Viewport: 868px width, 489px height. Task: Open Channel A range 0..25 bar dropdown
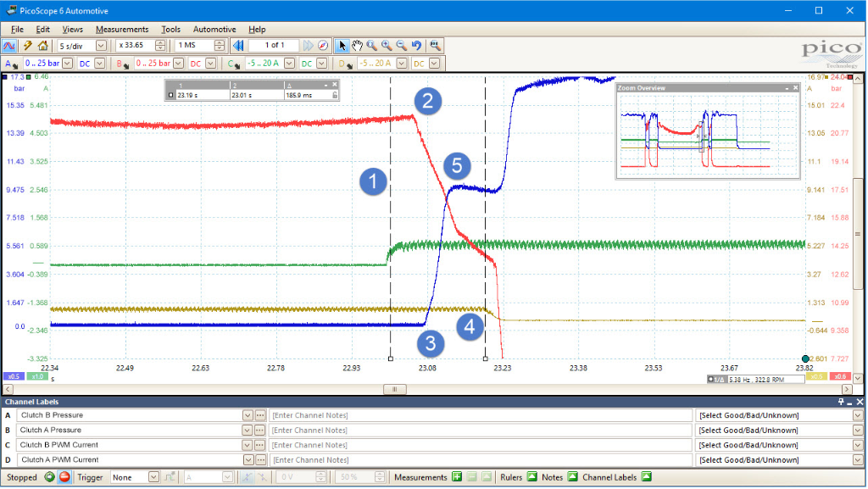(68, 64)
